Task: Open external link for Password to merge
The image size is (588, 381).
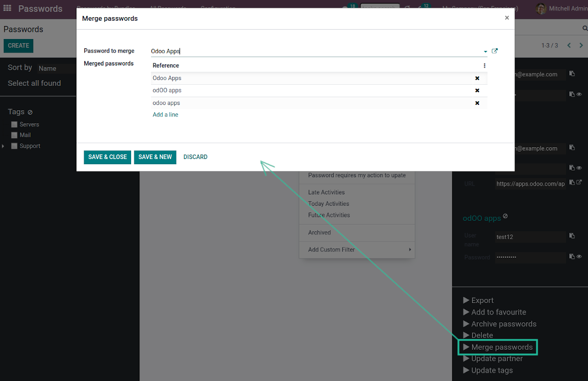Action: 495,51
